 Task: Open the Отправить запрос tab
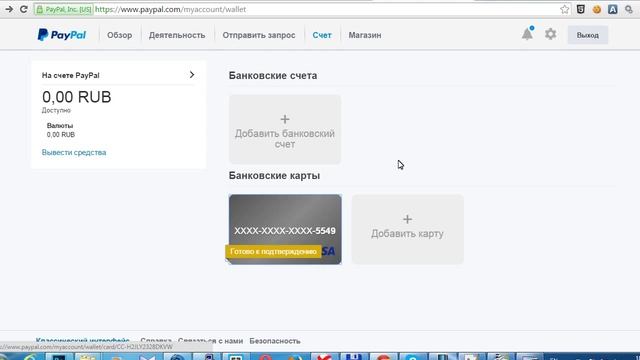click(x=259, y=35)
